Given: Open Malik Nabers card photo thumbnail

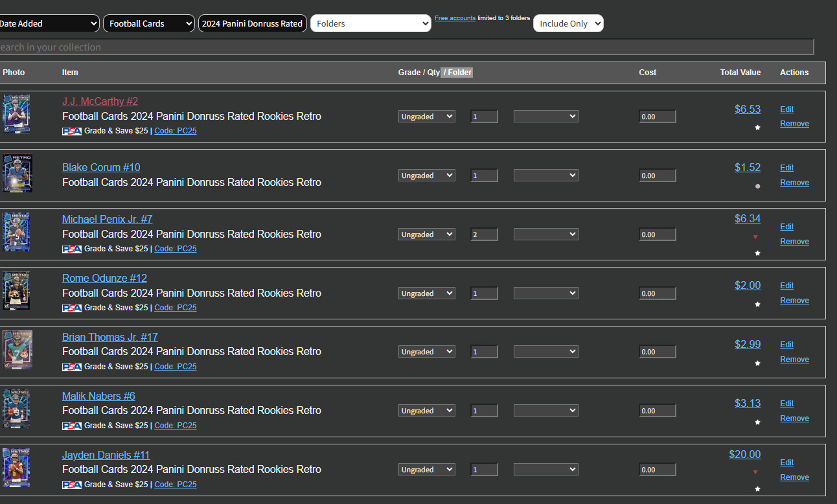Looking at the screenshot, I should coord(16,409).
